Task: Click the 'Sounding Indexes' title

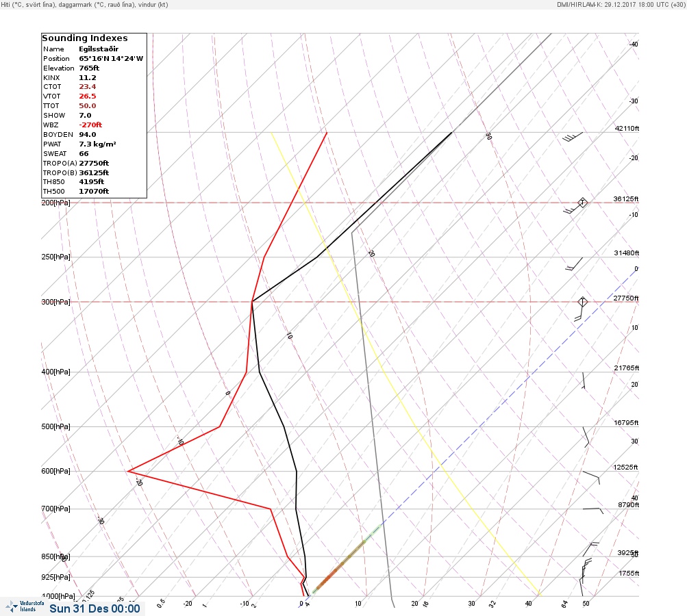Action: coord(85,38)
